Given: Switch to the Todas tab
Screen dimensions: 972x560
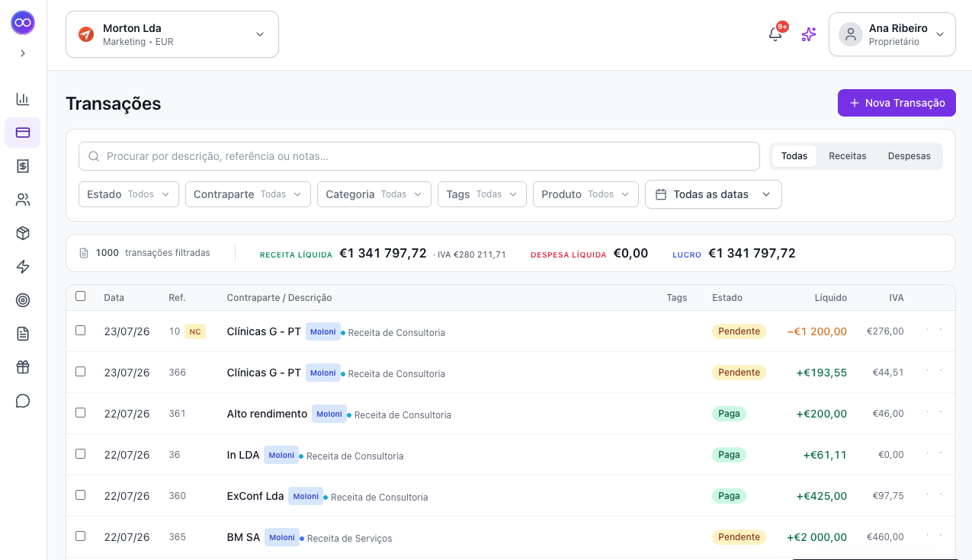Looking at the screenshot, I should pos(794,156).
